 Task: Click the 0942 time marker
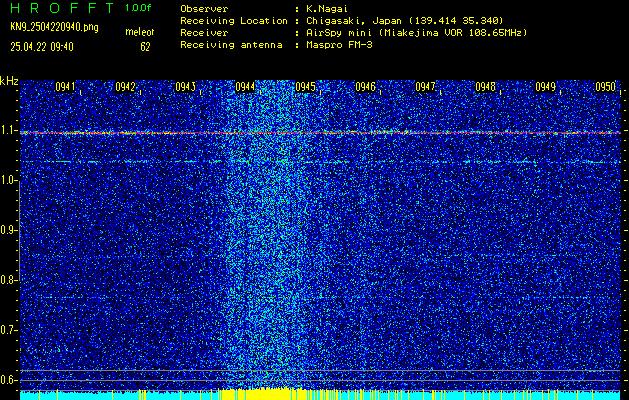pyautogui.click(x=125, y=87)
